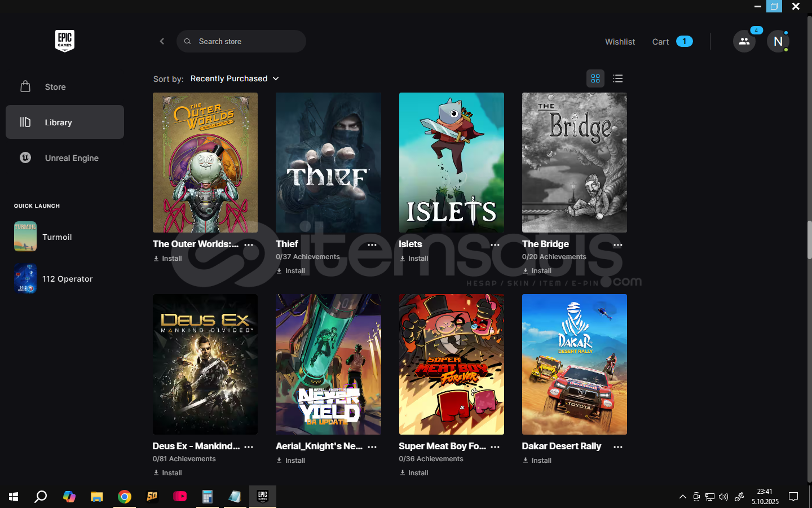Click the Turmoil thumbnail in Quick Launch
812x508 pixels.
pyautogui.click(x=25, y=237)
